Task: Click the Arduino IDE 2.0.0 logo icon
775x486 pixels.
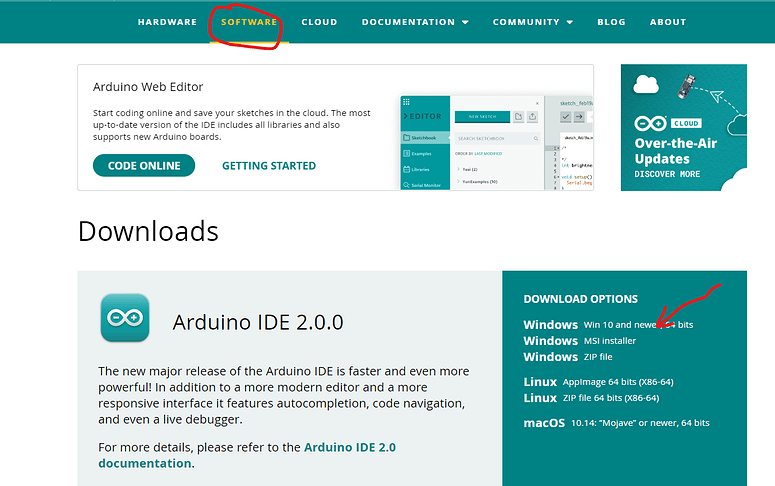Action: coord(125,319)
